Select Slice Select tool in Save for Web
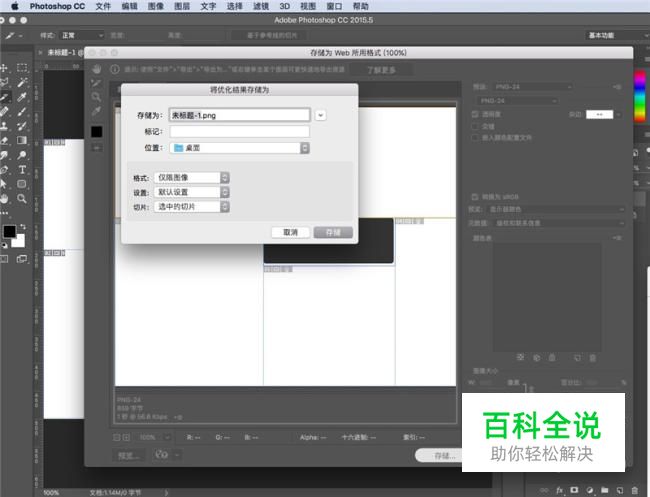The height and width of the screenshot is (497, 650). tap(97, 83)
